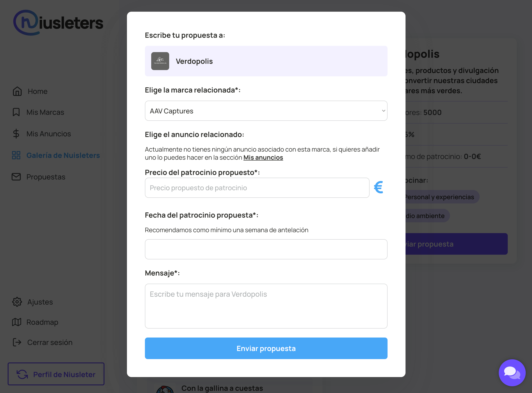Open the AAV Captures brand dropdown
This screenshot has width=532, height=393.
tap(266, 111)
